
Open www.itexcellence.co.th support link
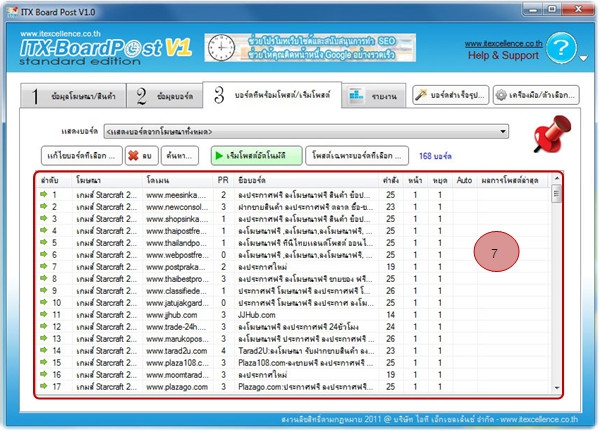(x=503, y=44)
